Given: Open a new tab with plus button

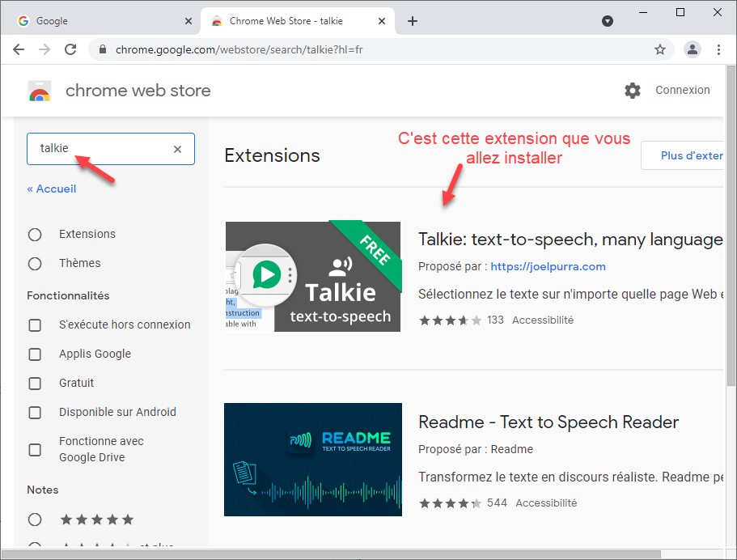Looking at the screenshot, I should click(413, 21).
